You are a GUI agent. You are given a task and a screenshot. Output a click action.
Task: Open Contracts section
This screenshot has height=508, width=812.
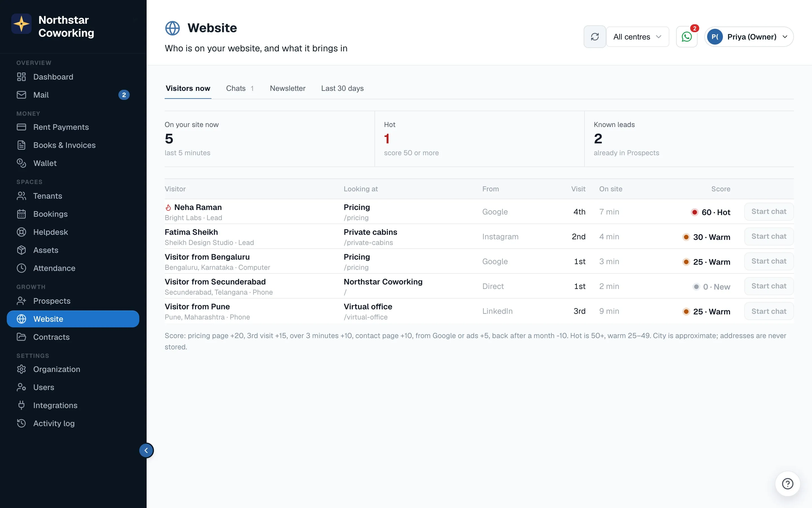point(73,337)
